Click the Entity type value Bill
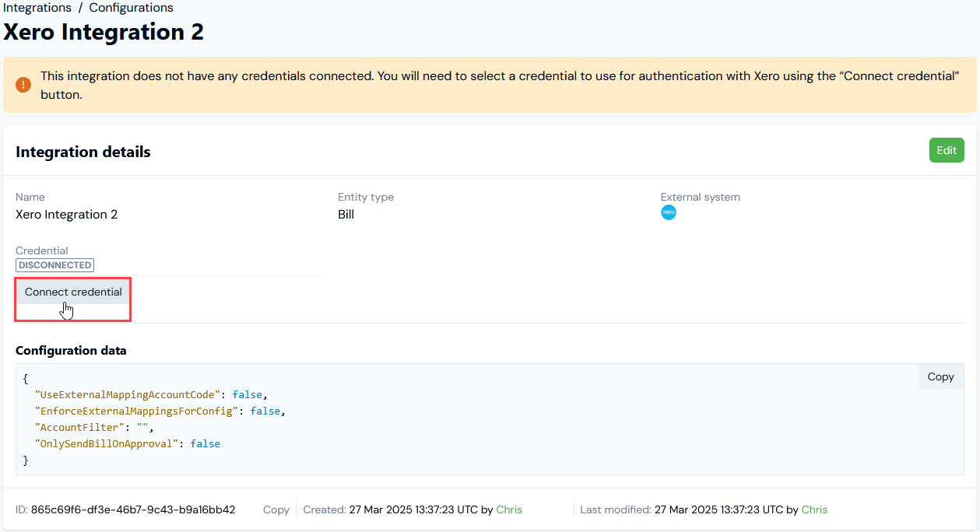 pyautogui.click(x=346, y=214)
